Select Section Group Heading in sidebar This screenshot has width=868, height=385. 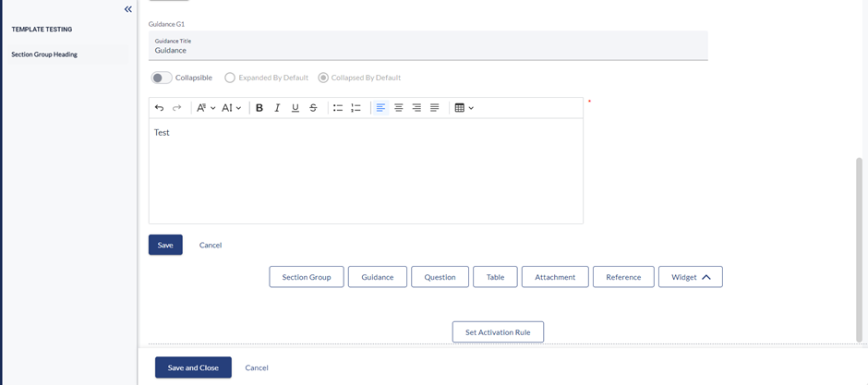pyautogui.click(x=44, y=54)
